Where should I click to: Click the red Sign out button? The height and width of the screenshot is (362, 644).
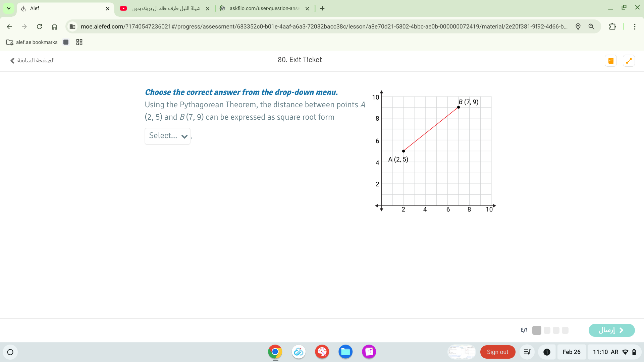(x=497, y=352)
